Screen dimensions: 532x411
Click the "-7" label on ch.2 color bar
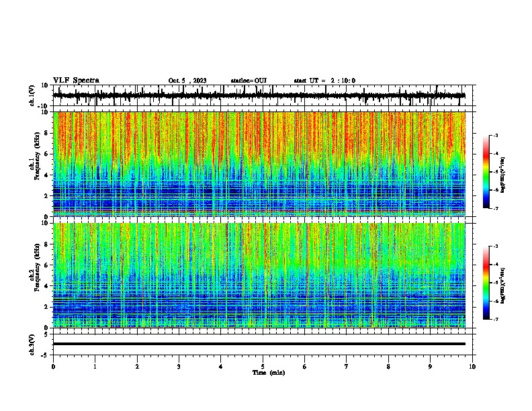coord(495,319)
